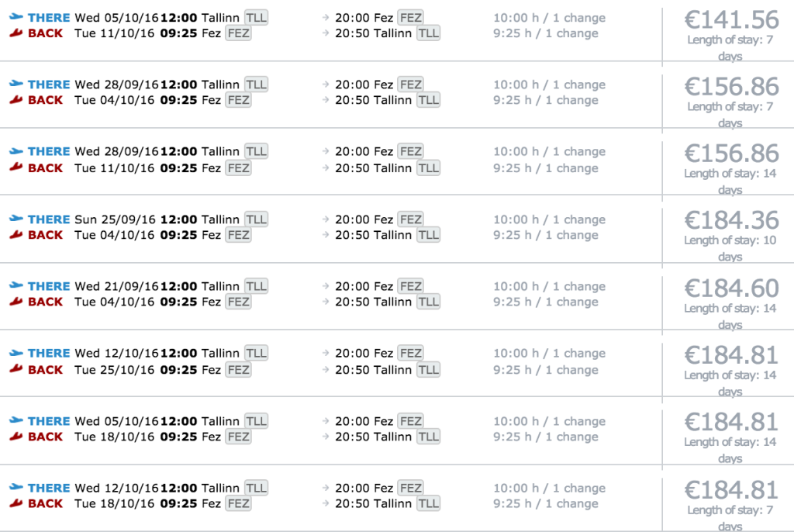This screenshot has height=532, width=794.
Task: Click the red return plane icon in the €141.56 offer
Action: click(x=16, y=33)
